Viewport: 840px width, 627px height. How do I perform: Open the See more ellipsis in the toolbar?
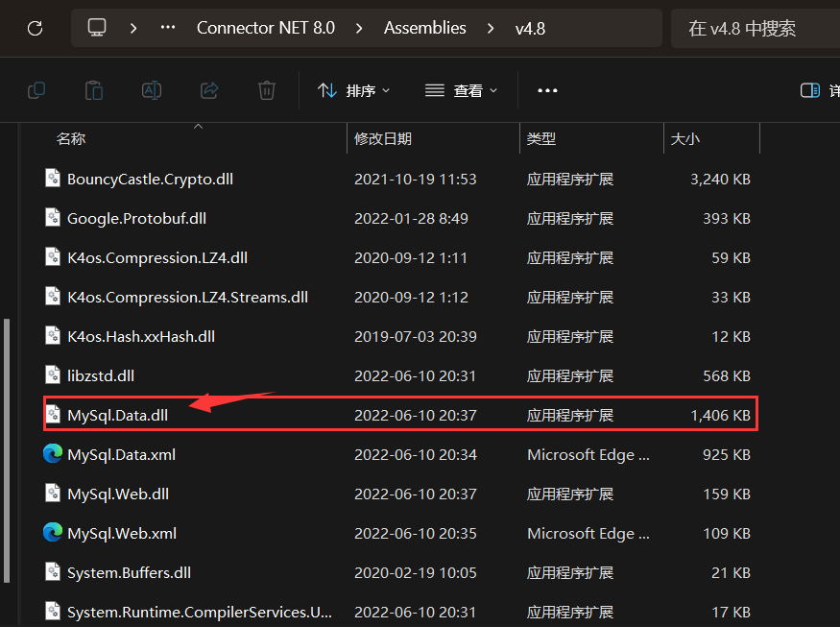pyautogui.click(x=547, y=90)
